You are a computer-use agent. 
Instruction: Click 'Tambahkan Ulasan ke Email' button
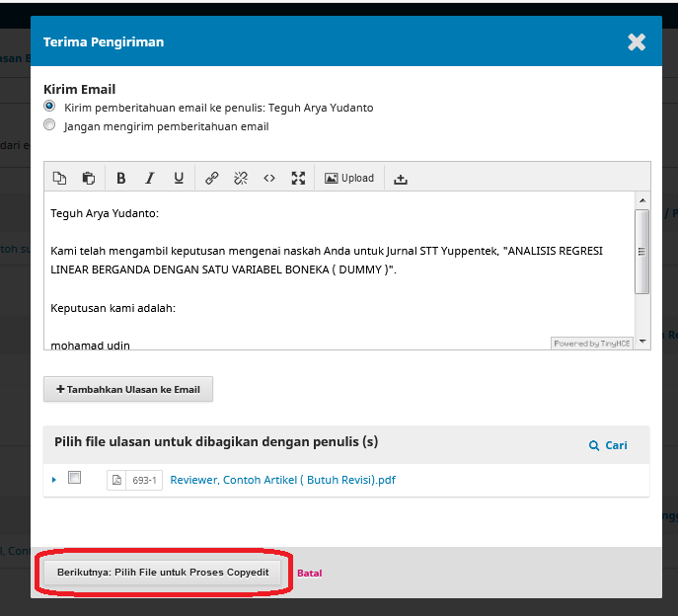128,390
